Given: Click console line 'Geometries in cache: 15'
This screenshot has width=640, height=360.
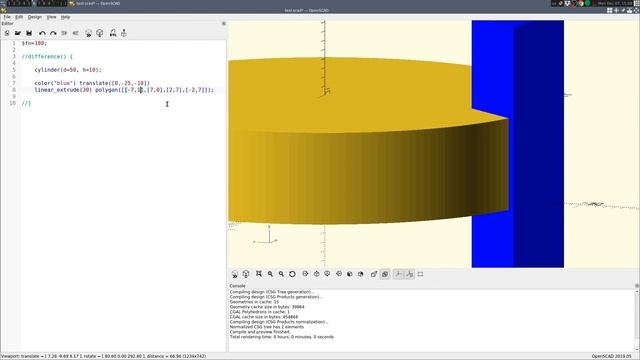Looking at the screenshot, I should [x=254, y=302].
